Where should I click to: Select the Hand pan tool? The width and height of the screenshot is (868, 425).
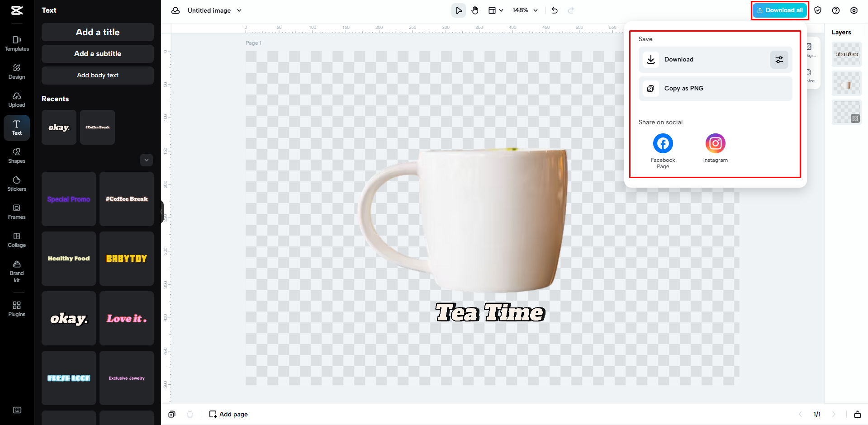click(474, 10)
